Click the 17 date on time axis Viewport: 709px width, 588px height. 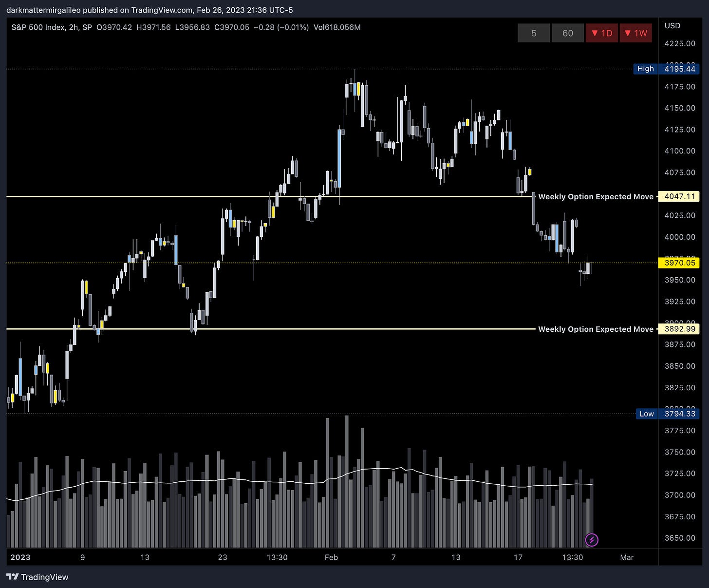coord(518,557)
